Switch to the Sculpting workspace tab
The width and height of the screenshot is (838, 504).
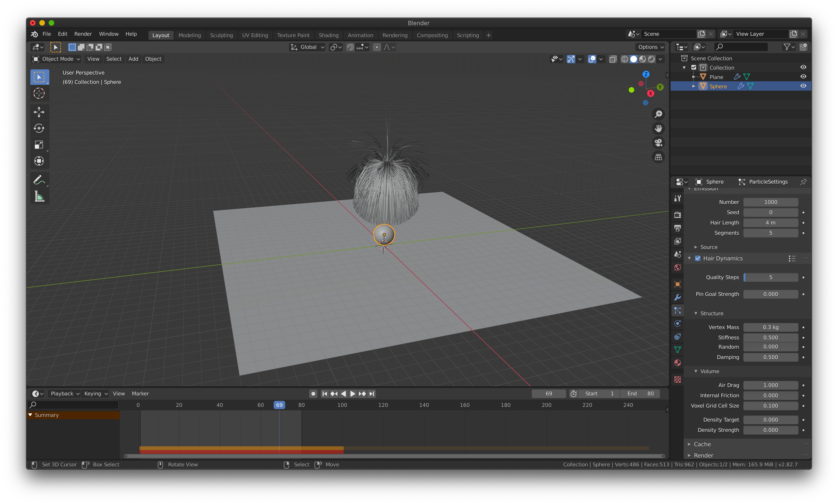pyautogui.click(x=221, y=35)
